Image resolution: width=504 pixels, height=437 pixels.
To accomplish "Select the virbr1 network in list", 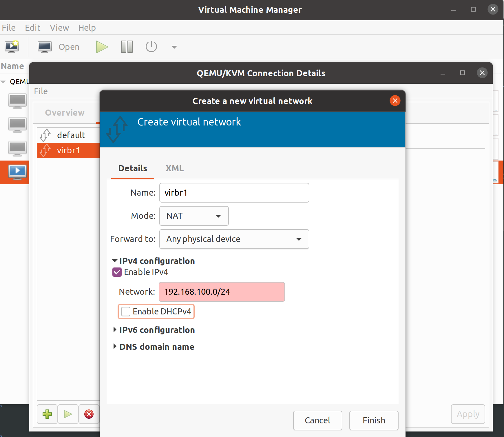I will (69, 150).
